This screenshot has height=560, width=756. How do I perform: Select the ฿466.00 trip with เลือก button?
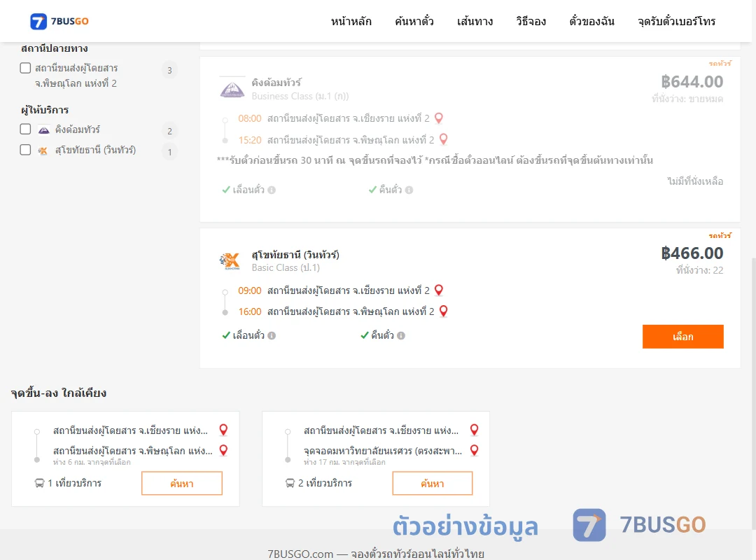[x=682, y=337]
